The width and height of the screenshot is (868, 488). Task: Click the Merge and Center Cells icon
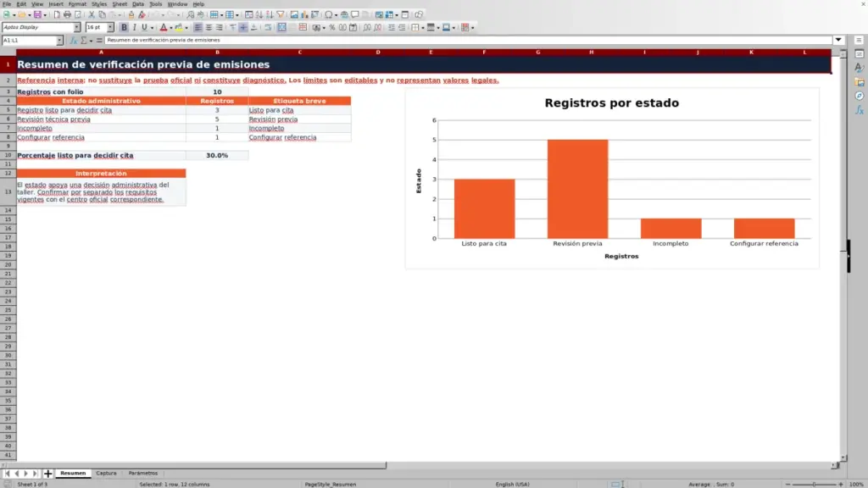pyautogui.click(x=281, y=28)
